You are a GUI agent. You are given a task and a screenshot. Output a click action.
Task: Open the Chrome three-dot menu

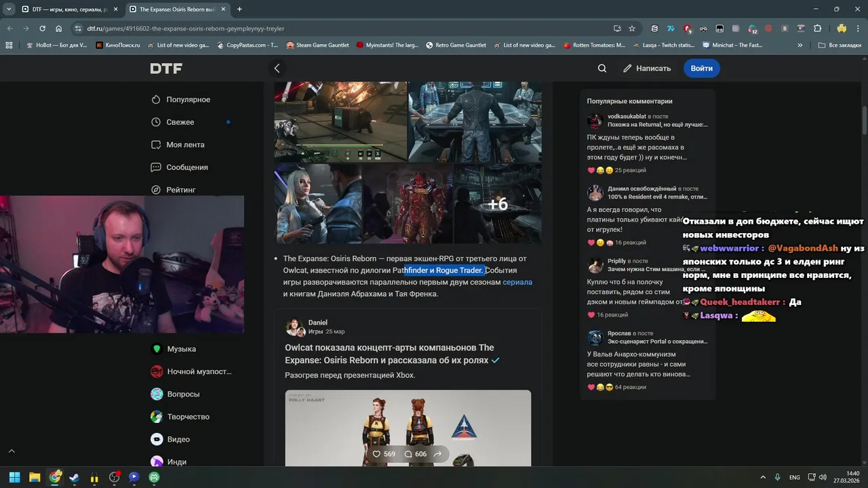(858, 28)
